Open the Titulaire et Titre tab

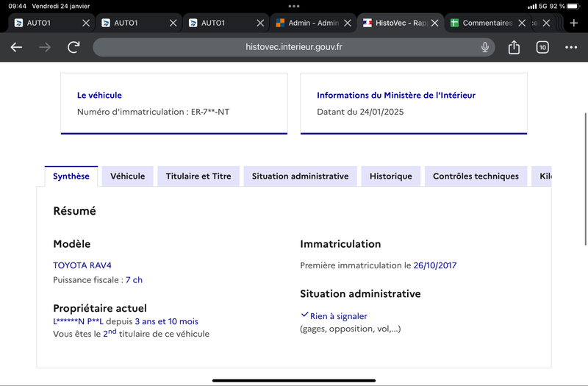(x=198, y=176)
